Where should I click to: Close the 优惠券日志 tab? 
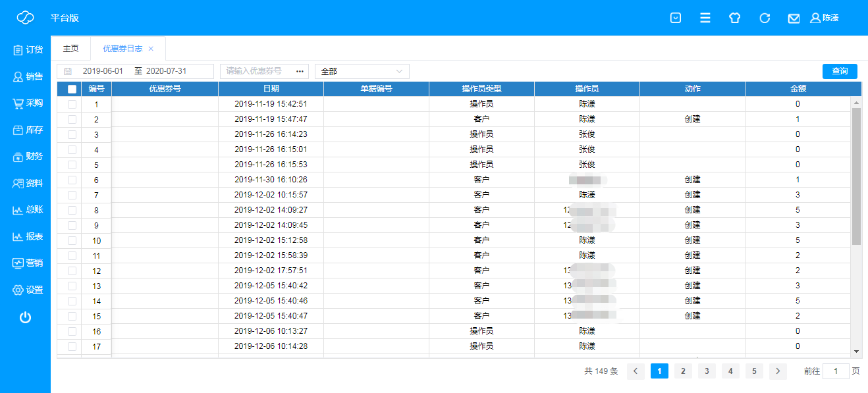pyautogui.click(x=151, y=49)
